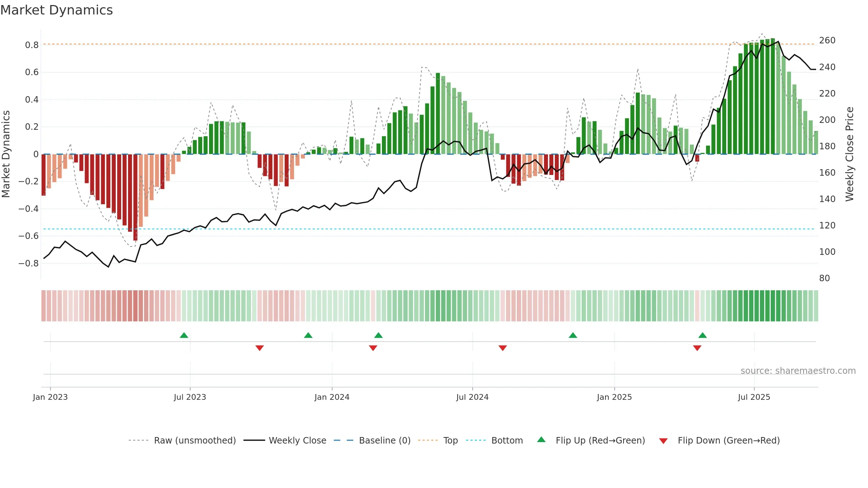Click the 140 tick on the price axis
868x488 pixels.
(827, 199)
